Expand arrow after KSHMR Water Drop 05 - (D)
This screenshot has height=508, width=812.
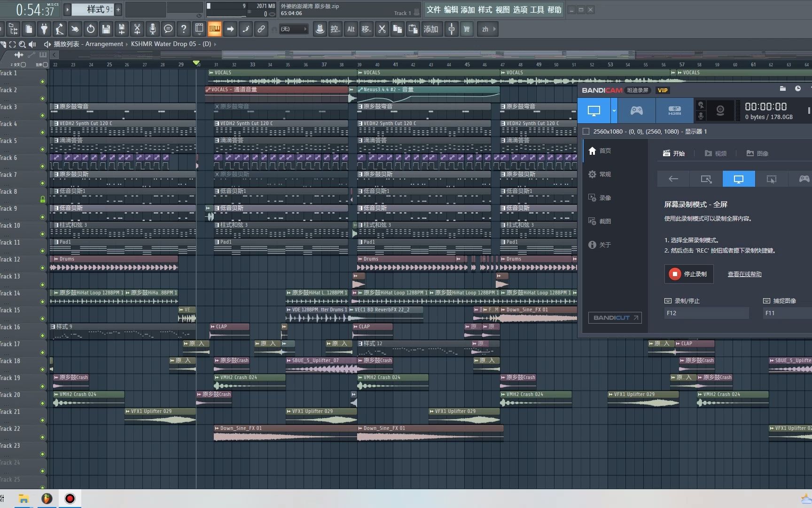tap(215, 44)
